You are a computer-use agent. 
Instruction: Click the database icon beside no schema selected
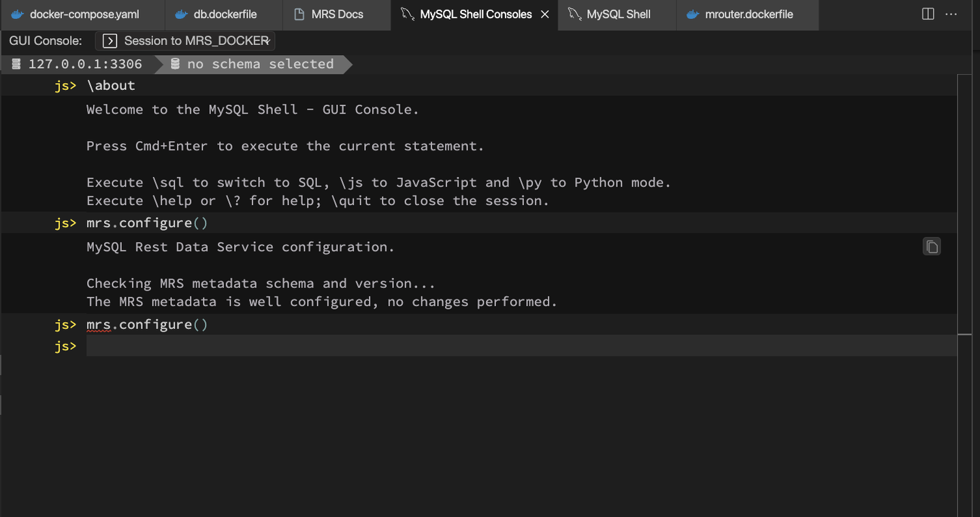coord(175,64)
